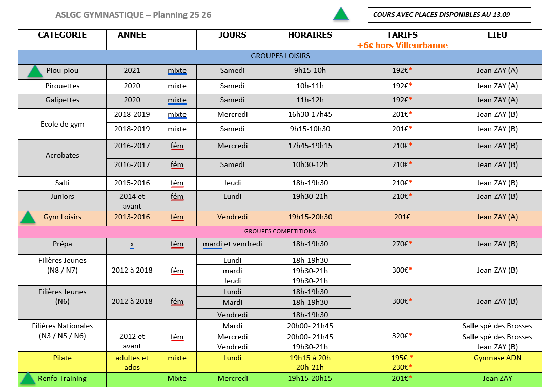Image resolution: width=555 pixels, height=392 pixels.
Task: Click the green triangle next to Gym Loisirs
Action: (28, 218)
